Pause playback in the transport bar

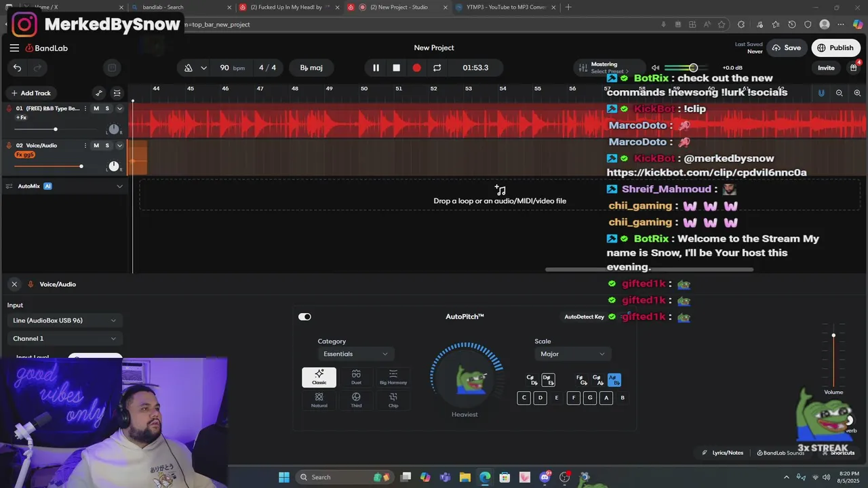coord(376,68)
